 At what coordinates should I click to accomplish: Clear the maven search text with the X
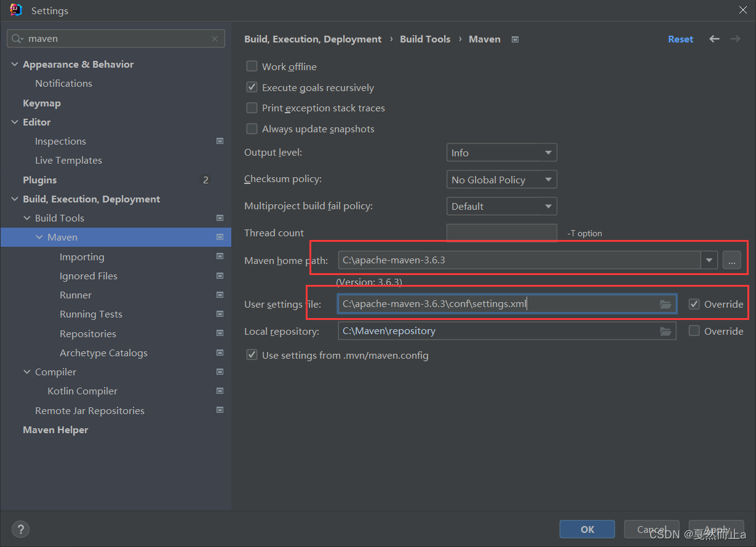point(214,39)
